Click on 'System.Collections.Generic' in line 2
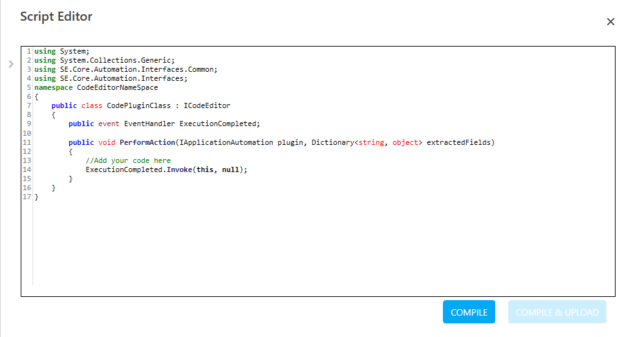The width and height of the screenshot is (644, 337). (115, 60)
